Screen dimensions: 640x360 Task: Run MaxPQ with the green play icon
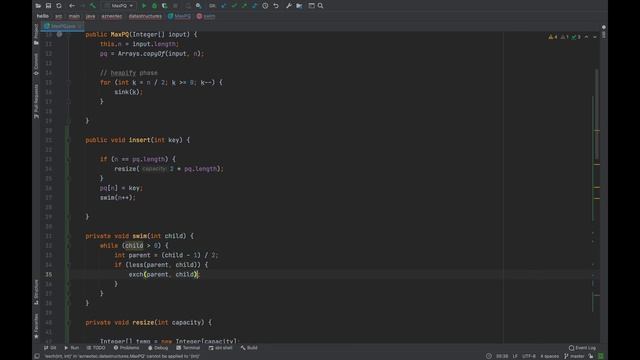144,6
